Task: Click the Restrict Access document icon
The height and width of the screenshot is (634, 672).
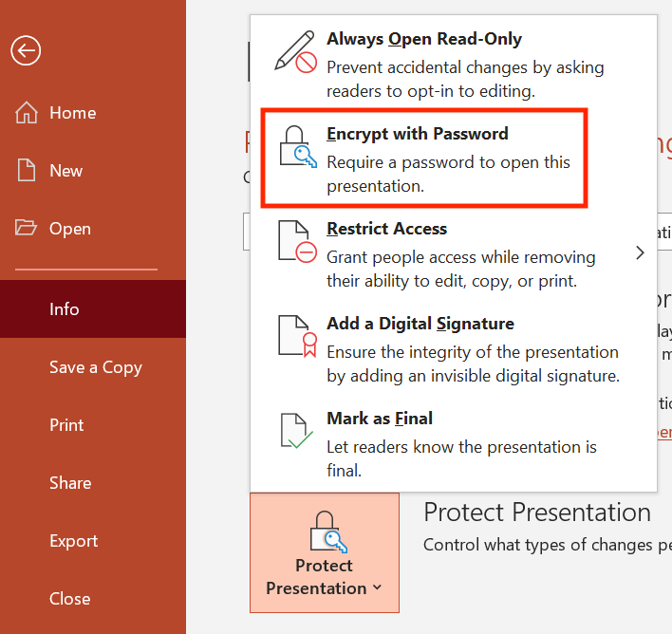Action: (x=297, y=241)
